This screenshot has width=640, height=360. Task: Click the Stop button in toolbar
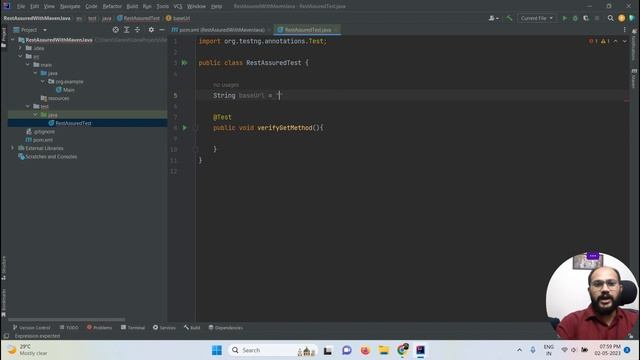[x=597, y=18]
